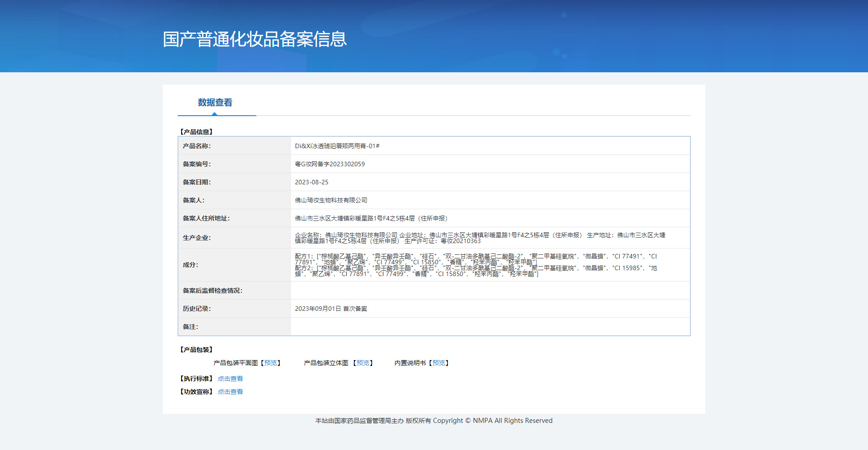Viewport: 868px width, 450px height.
Task: Click the 备案人住所地址 label cell
Action: (234, 218)
